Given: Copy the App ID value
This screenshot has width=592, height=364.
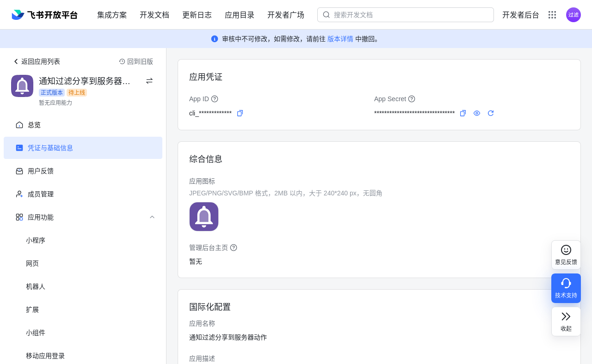Looking at the screenshot, I should click(240, 113).
